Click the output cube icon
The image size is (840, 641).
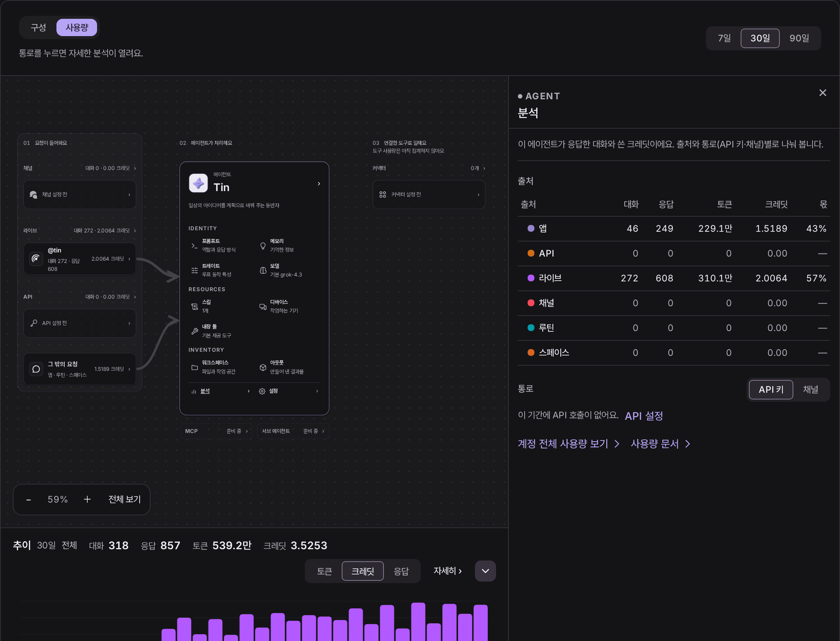263,368
